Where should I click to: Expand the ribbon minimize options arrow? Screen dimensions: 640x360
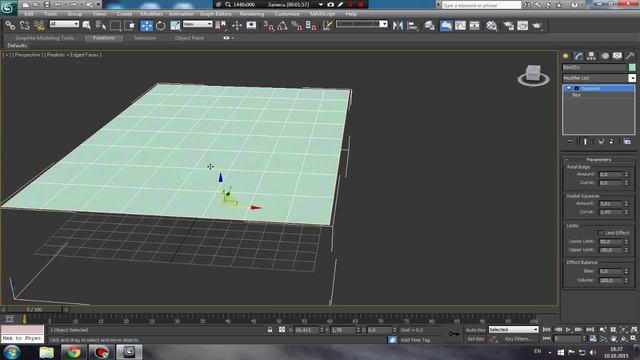232,38
